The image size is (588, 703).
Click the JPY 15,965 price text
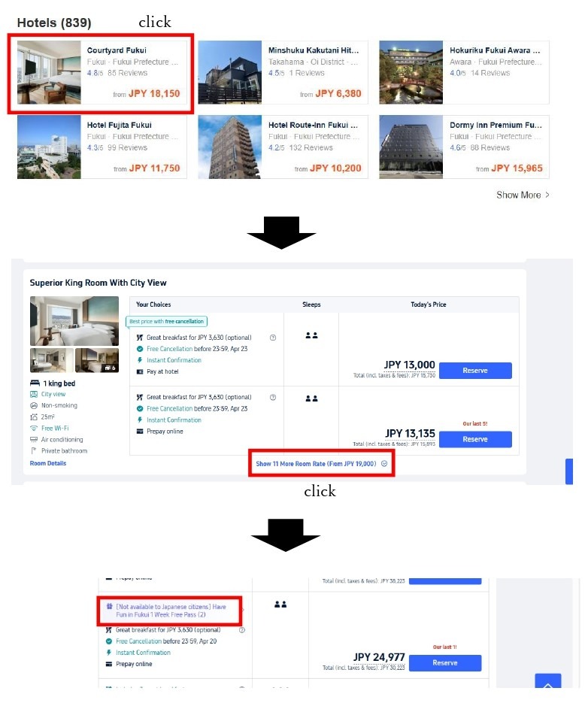517,168
